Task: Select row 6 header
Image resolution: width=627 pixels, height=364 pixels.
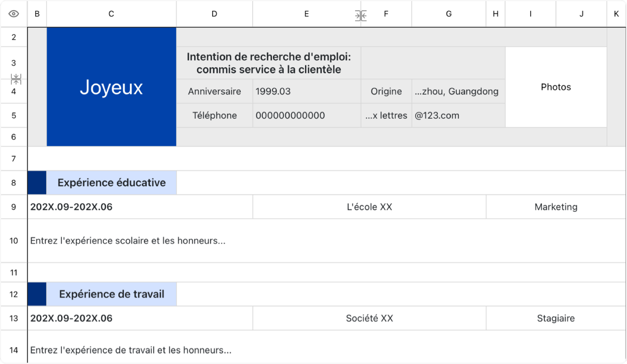Action: [14, 137]
